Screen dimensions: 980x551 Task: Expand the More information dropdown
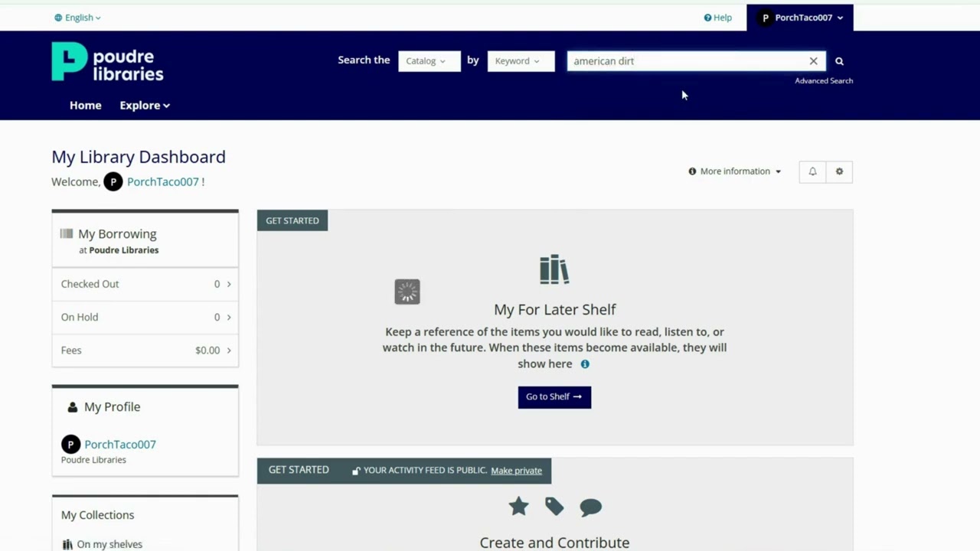[735, 171]
